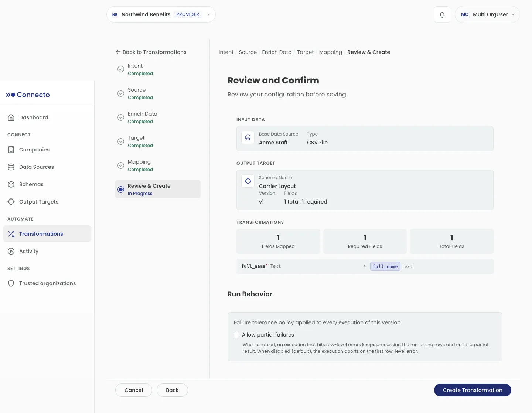Open Output Targets in the sidebar
The height and width of the screenshot is (413, 532).
[47, 202]
